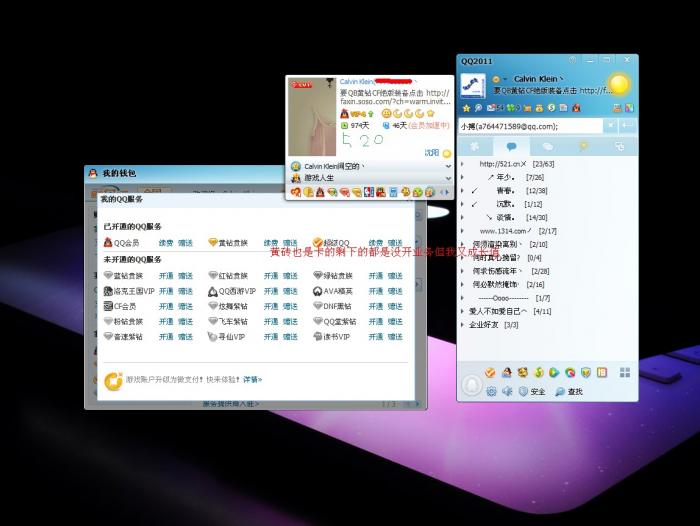The height and width of the screenshot is (526, 700).
Task: Click 续费 renew link for QQ会员
Action: coord(166,243)
